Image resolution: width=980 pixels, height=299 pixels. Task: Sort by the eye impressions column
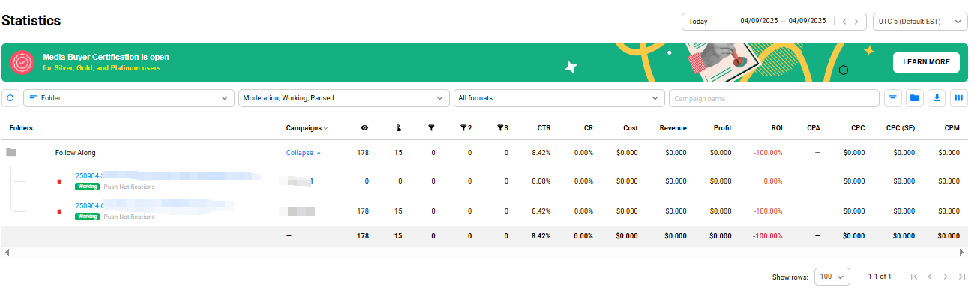pos(364,128)
